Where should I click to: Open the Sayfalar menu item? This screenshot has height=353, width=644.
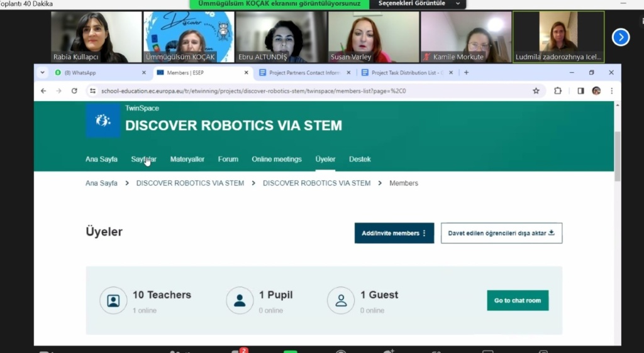point(143,160)
